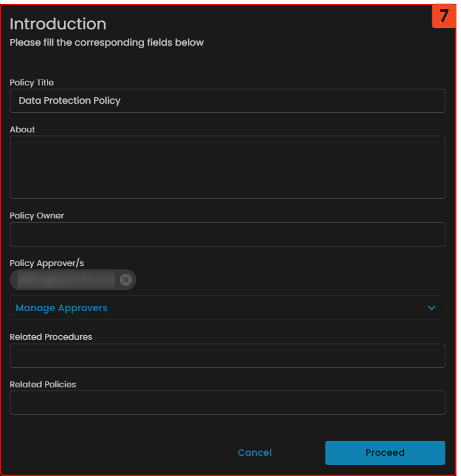
Task: Click the About field label
Action: pos(22,130)
